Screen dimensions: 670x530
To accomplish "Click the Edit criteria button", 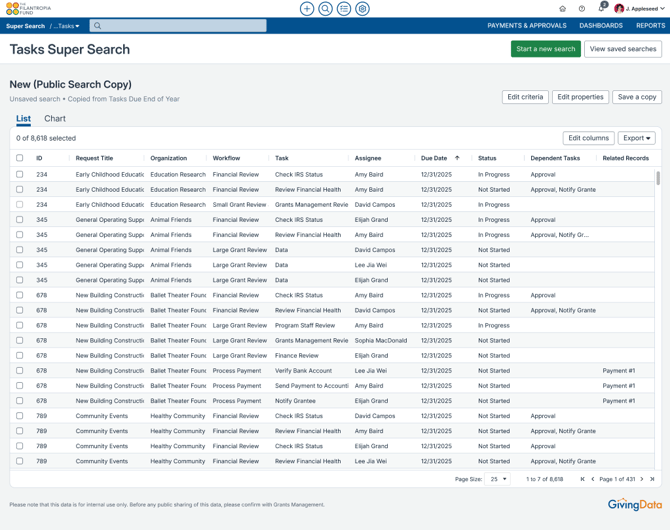I will (x=525, y=97).
